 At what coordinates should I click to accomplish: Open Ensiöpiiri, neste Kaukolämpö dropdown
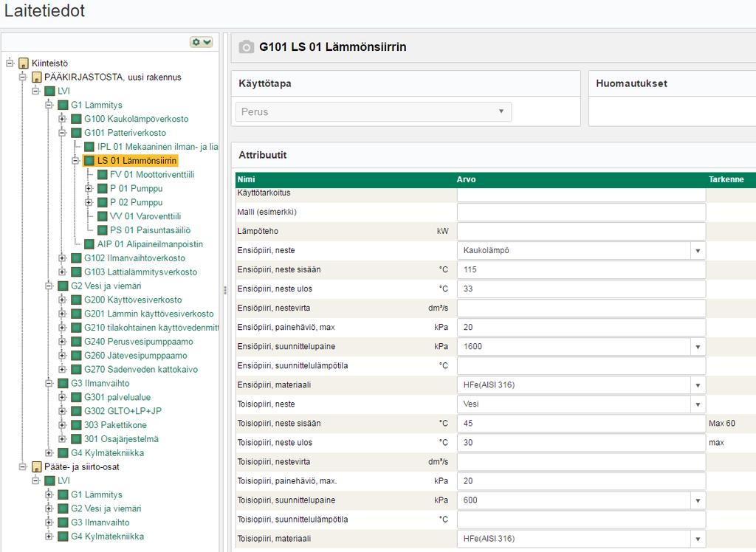point(698,251)
